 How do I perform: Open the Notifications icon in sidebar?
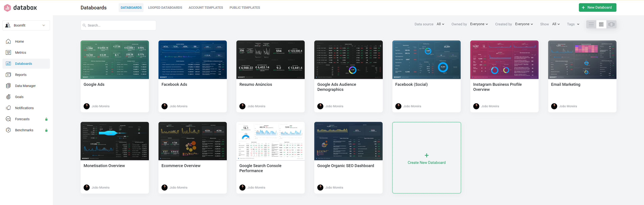coord(8,108)
